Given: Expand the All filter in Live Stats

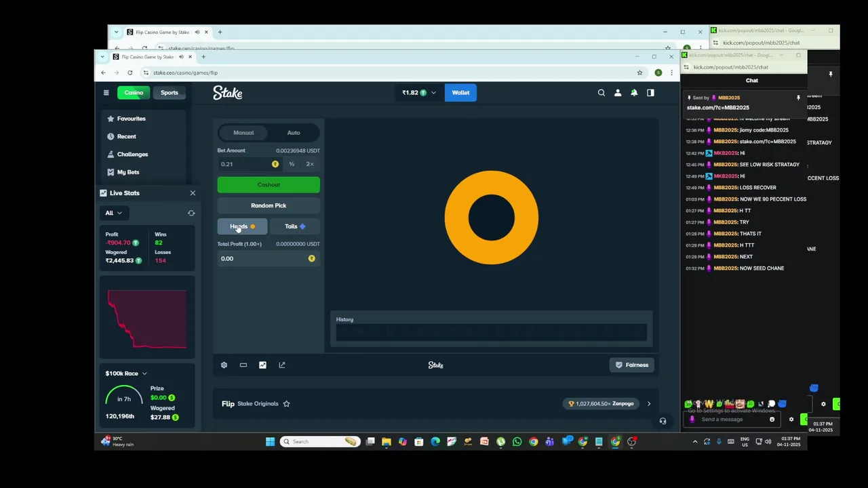Looking at the screenshot, I should [x=113, y=213].
